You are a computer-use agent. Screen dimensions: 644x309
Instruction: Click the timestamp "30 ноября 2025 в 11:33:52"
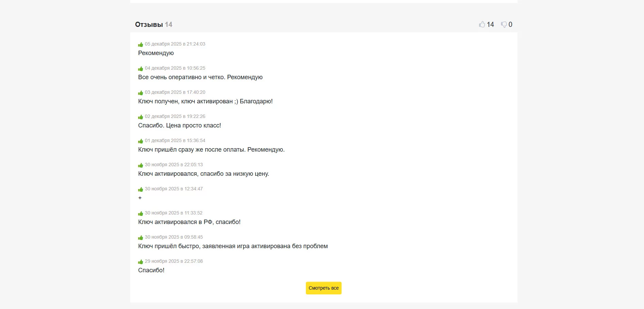174,213
